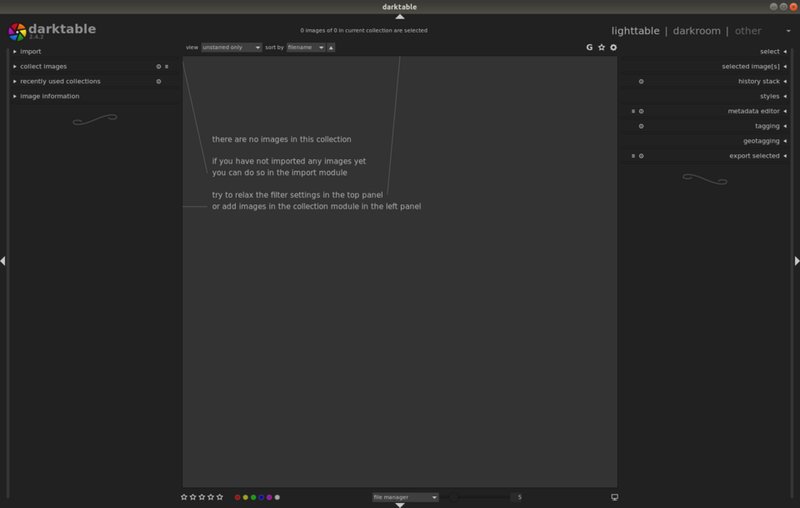Reverse sort order arrow button

(x=331, y=47)
